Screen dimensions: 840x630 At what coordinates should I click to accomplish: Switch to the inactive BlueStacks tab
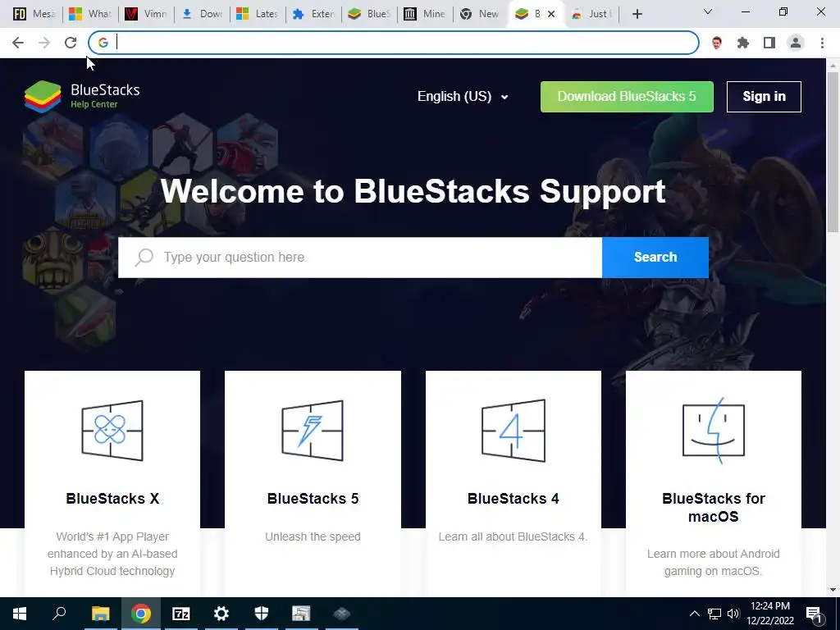click(x=369, y=15)
